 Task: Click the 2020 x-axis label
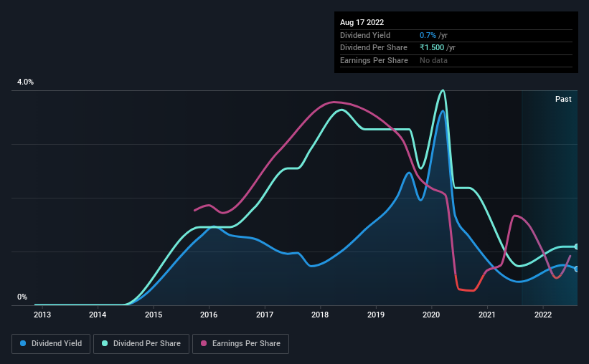click(x=431, y=315)
